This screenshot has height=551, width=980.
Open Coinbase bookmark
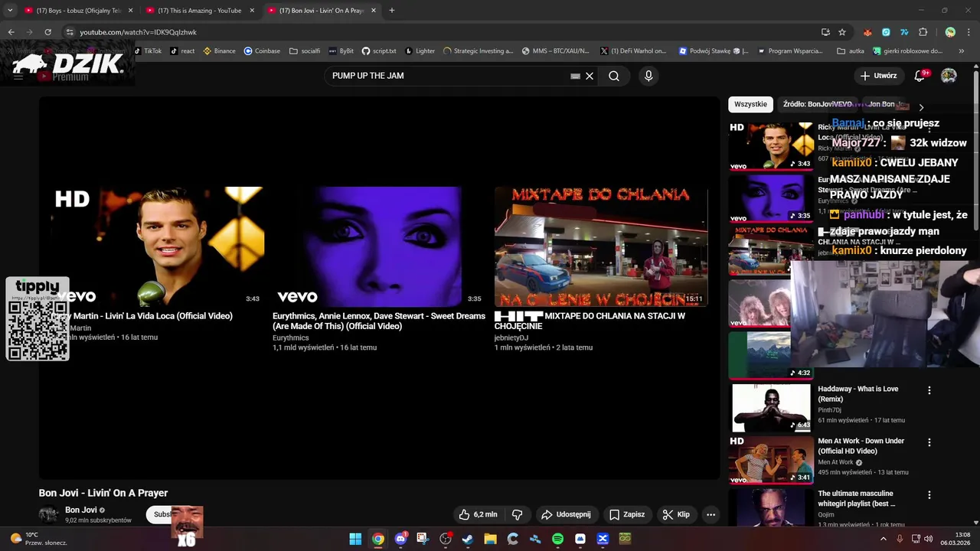click(x=262, y=51)
